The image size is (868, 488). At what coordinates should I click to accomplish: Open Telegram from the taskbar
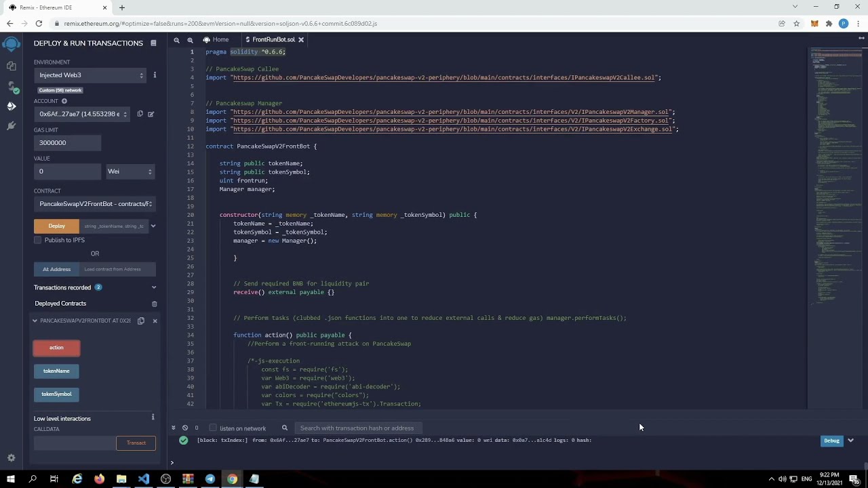pos(210,479)
